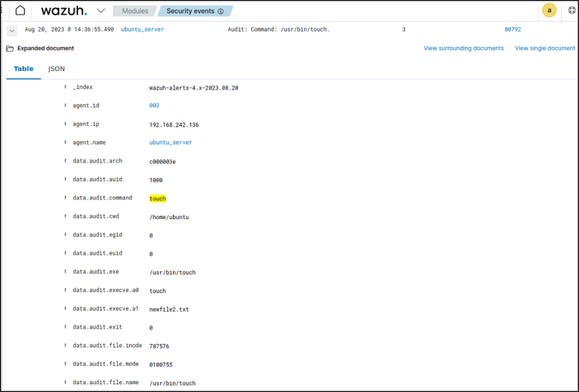Open the user avatar 'a' menu
Viewport: 579px width, 392px height.
[549, 10]
